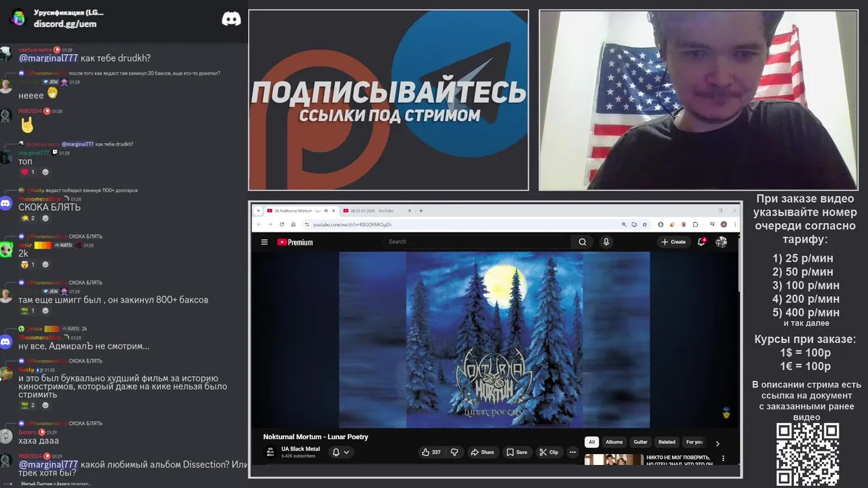868x488 pixels.
Task: Open the browser extensions puzzle icon
Action: (695, 224)
